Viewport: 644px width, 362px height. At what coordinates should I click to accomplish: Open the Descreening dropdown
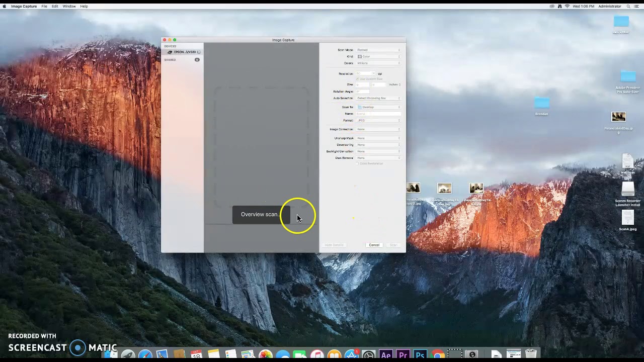pyautogui.click(x=378, y=145)
